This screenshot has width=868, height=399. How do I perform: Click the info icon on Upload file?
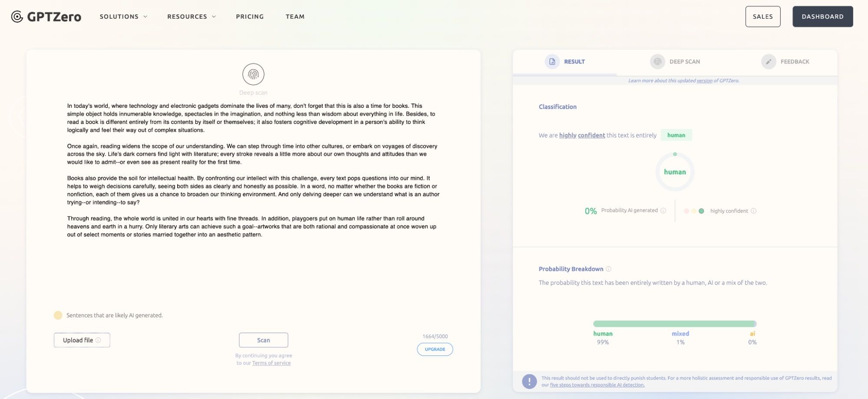tap(98, 340)
